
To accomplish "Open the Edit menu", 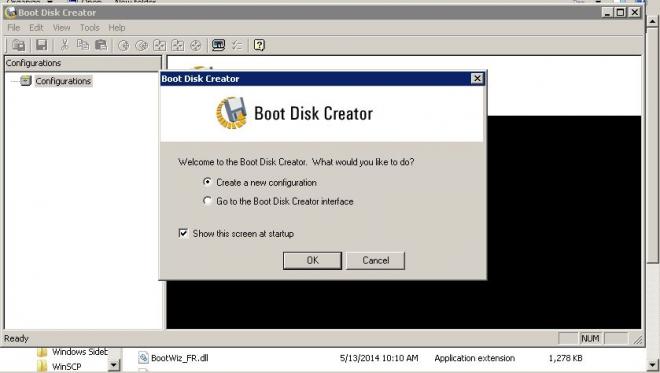I will tap(36, 28).
